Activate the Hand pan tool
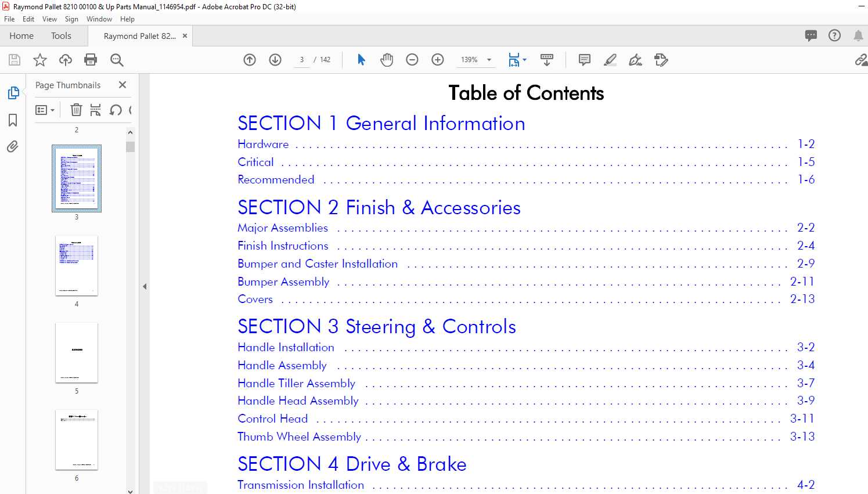The height and width of the screenshot is (494, 868). click(387, 60)
